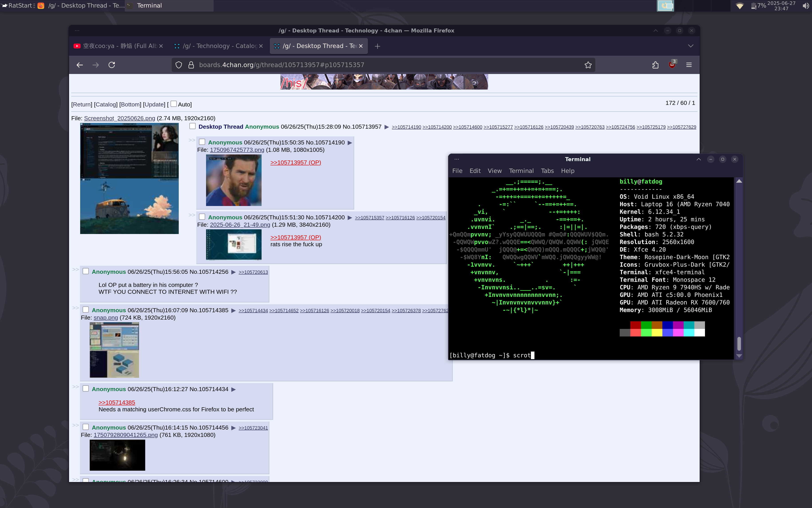The image size is (812, 508).
Task: Roll up the Terminal window
Action: click(x=699, y=159)
